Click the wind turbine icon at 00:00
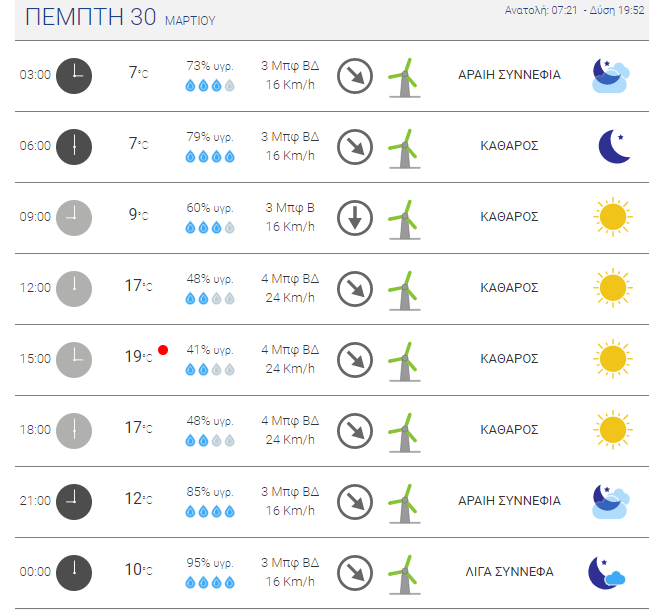This screenshot has width=663, height=610. 404,574
